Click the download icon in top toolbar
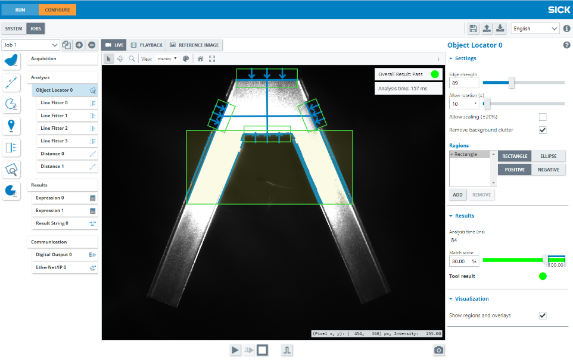Screen dimensions: 573x362 coord(500,28)
